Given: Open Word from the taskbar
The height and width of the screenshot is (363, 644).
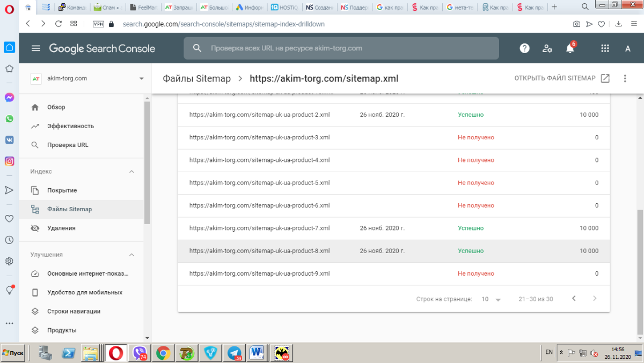Looking at the screenshot, I should click(x=258, y=353).
